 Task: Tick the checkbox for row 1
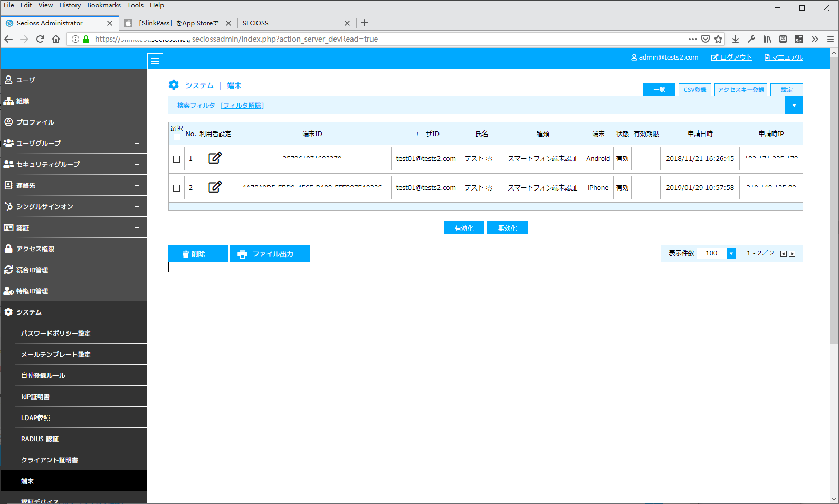[177, 159]
